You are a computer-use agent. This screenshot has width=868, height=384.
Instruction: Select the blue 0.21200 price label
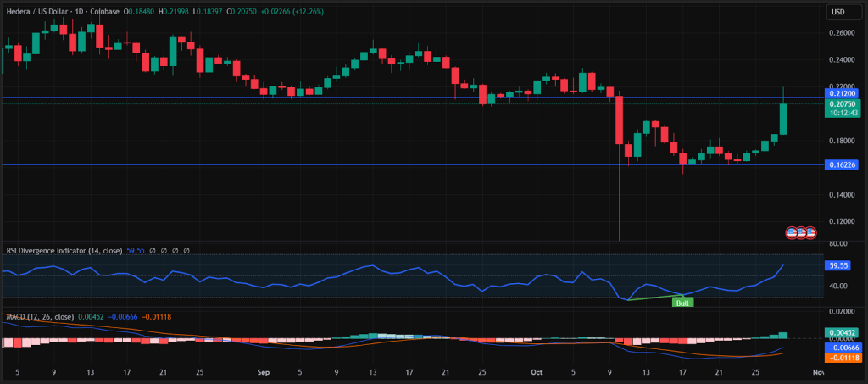(843, 92)
